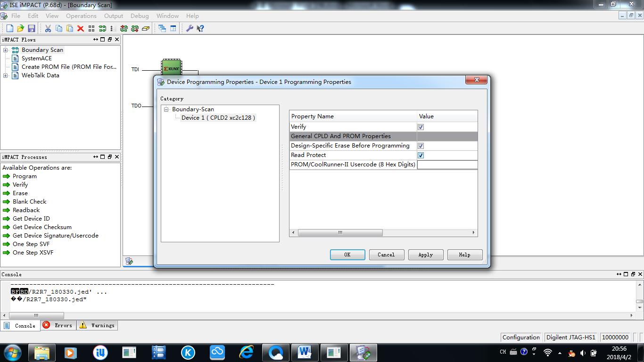Open the Debug menu
The image size is (644, 362).
[x=140, y=16]
